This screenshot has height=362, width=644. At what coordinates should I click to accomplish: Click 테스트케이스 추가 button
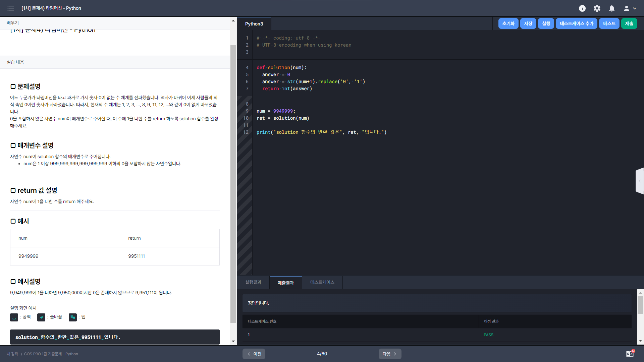coord(576,23)
